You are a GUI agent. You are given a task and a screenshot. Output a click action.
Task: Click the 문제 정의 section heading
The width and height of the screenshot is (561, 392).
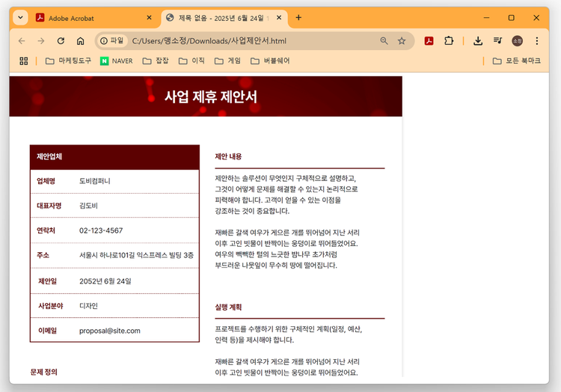tap(43, 373)
